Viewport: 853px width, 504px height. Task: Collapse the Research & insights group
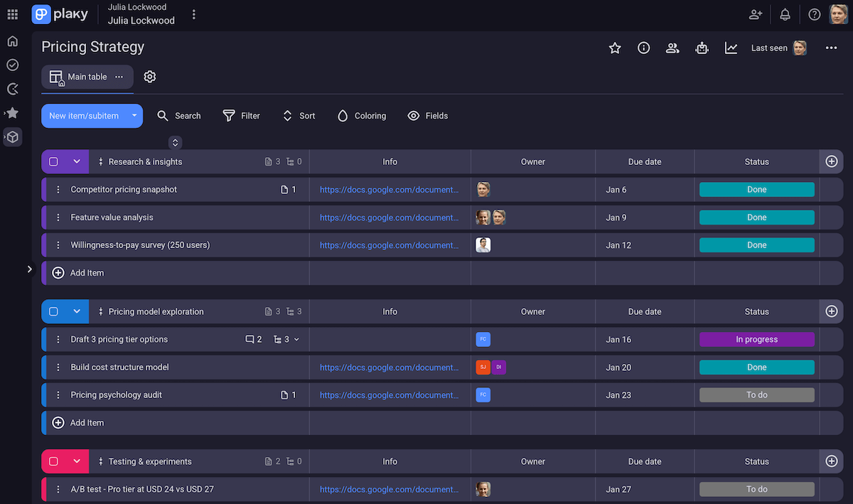(76, 161)
